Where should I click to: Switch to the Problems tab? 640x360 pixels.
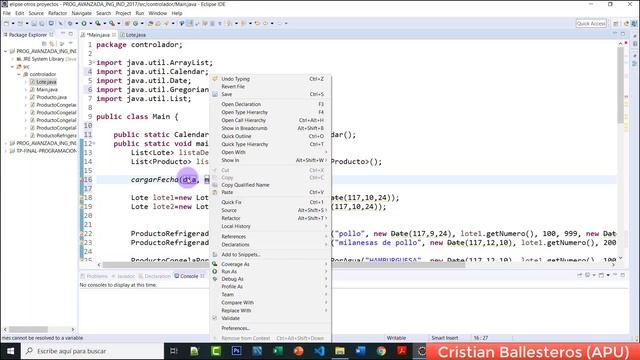coord(94,276)
